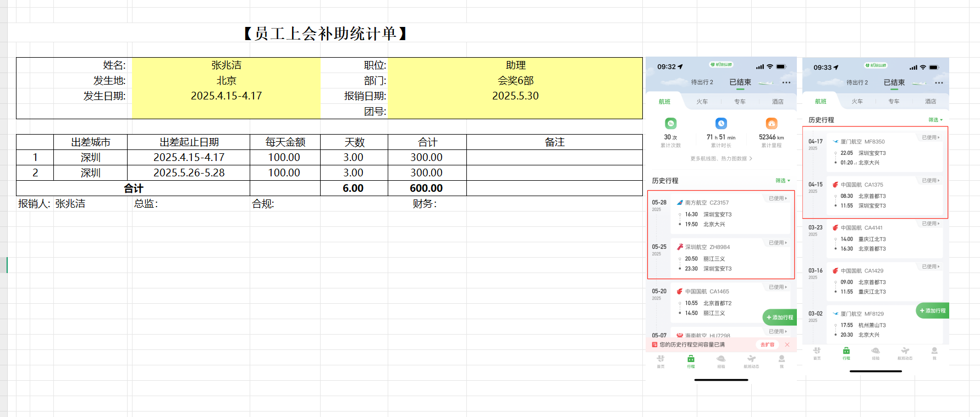Tap the green 累计次数 statistics icon
This screenshot has height=417, width=980.
(670, 124)
